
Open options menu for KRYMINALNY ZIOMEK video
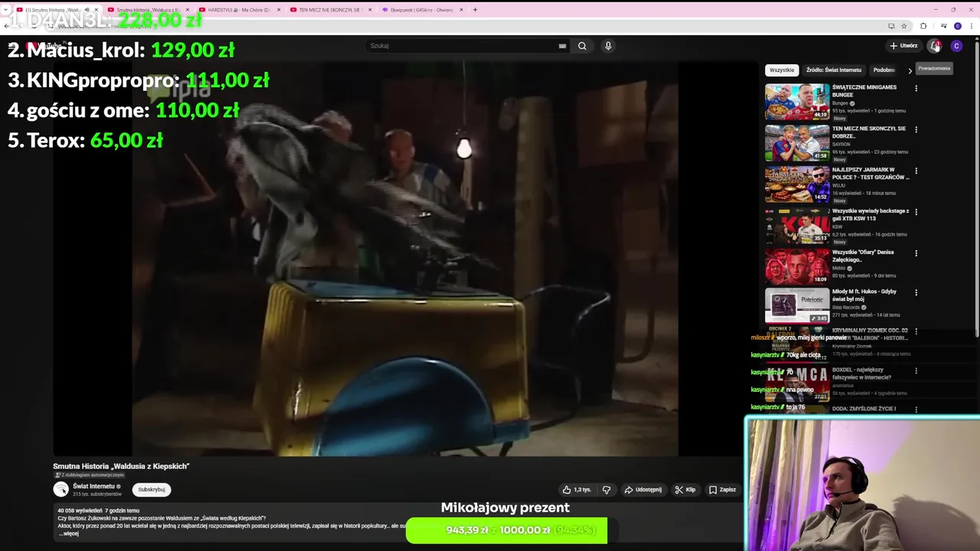coord(916,331)
